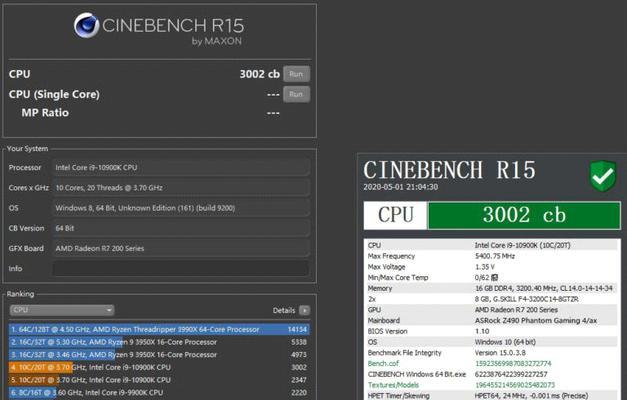Run the CPU multi-core benchmark

tap(296, 74)
